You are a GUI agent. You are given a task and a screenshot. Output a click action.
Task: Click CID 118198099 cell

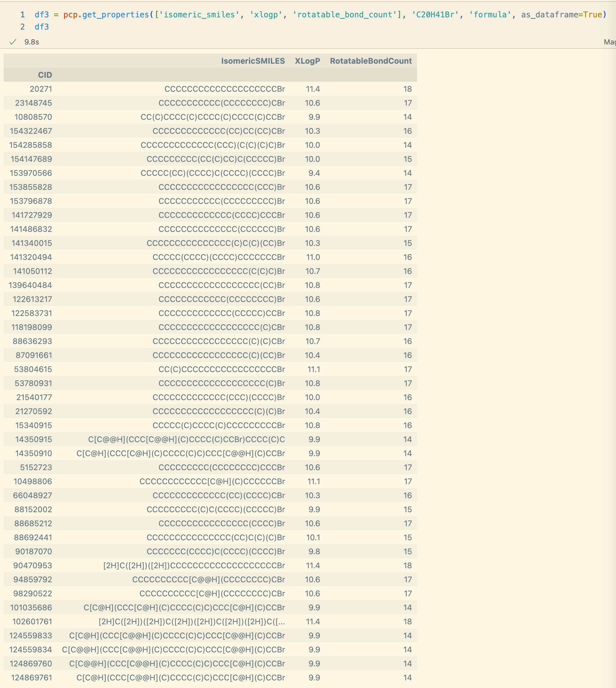point(32,328)
